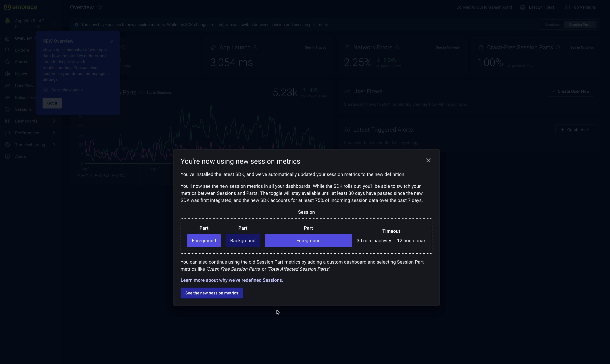Click Create Alert button

point(575,129)
